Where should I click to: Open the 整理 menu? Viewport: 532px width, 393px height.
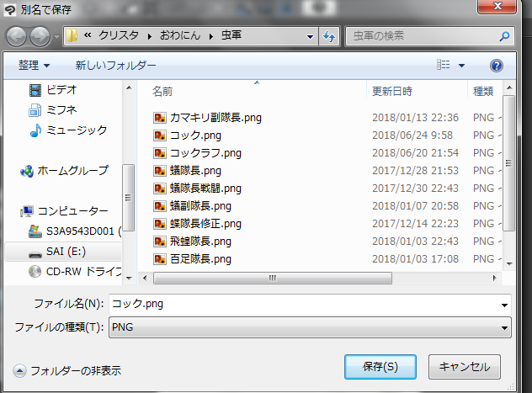tap(34, 65)
